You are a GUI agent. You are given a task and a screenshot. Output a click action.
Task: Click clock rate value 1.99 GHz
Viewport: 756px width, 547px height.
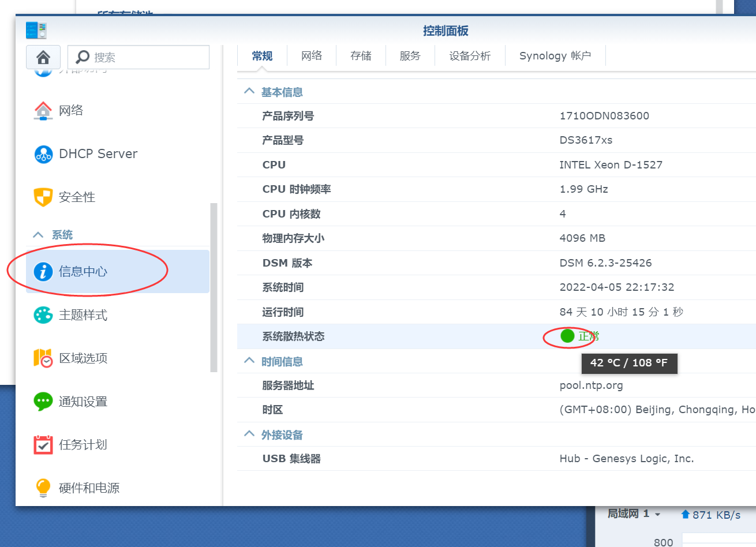pyautogui.click(x=583, y=189)
